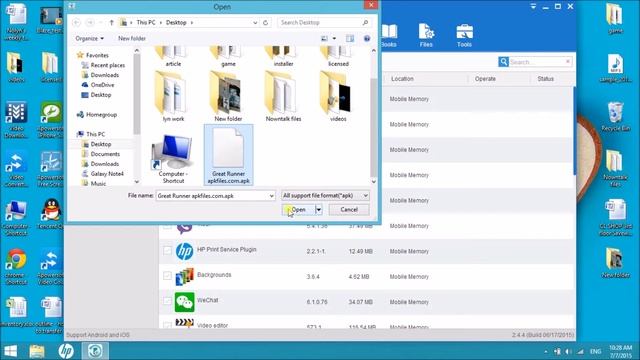640x360 pixels.
Task: Focus the Search Desktop field
Action: [324, 22]
